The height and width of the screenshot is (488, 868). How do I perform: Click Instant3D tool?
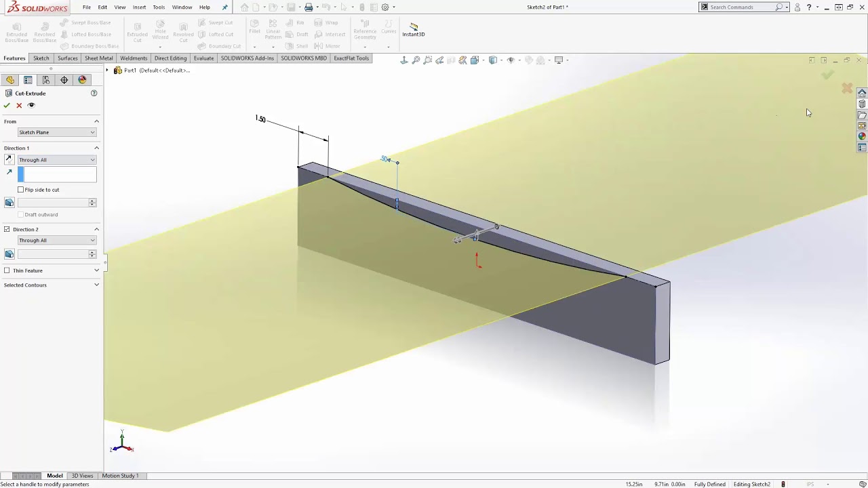pyautogui.click(x=414, y=30)
